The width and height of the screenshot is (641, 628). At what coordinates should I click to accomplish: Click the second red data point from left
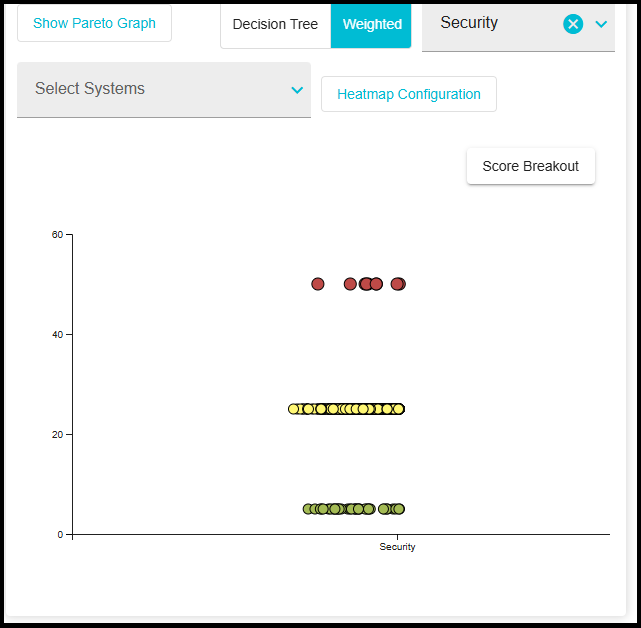tap(350, 284)
